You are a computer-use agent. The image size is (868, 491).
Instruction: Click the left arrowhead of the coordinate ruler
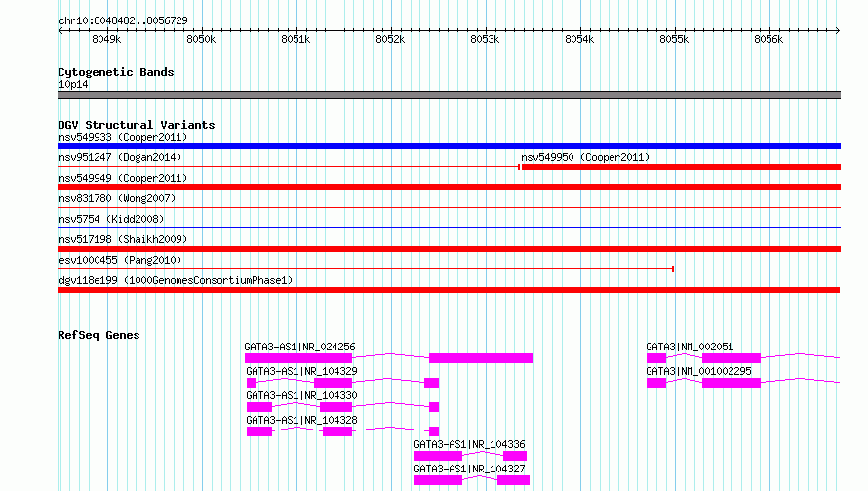60,30
